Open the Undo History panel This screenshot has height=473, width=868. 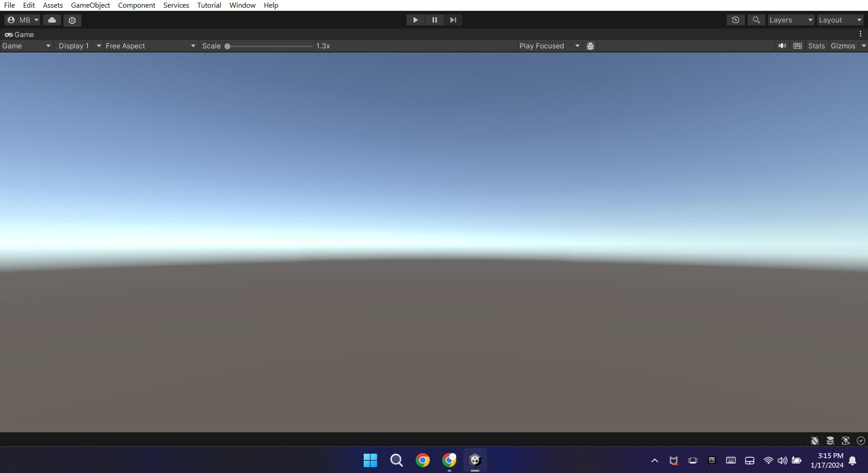click(735, 20)
